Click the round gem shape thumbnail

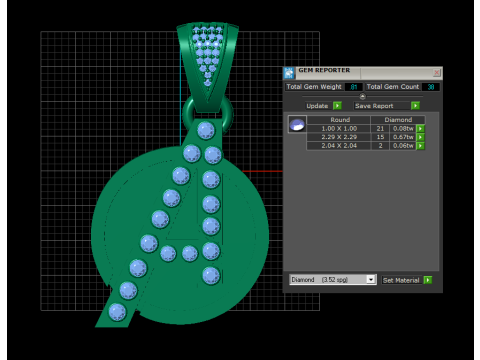point(297,124)
